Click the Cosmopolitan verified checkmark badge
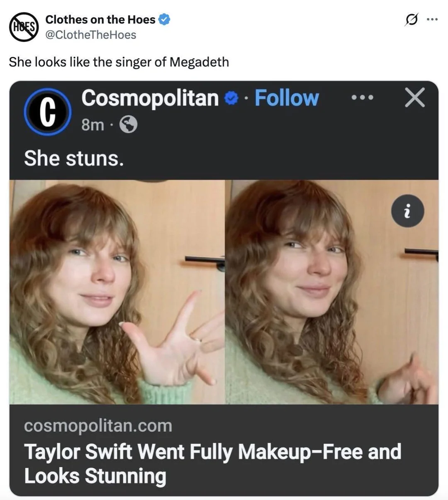 click(x=231, y=98)
